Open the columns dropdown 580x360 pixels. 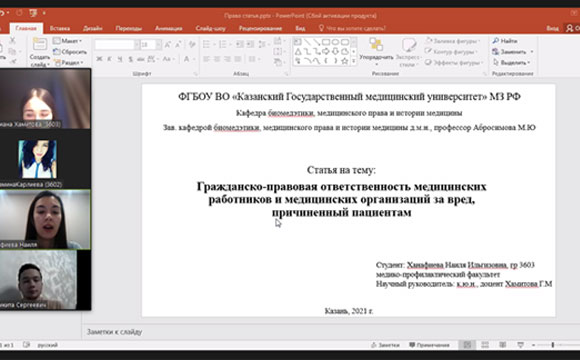point(253,59)
